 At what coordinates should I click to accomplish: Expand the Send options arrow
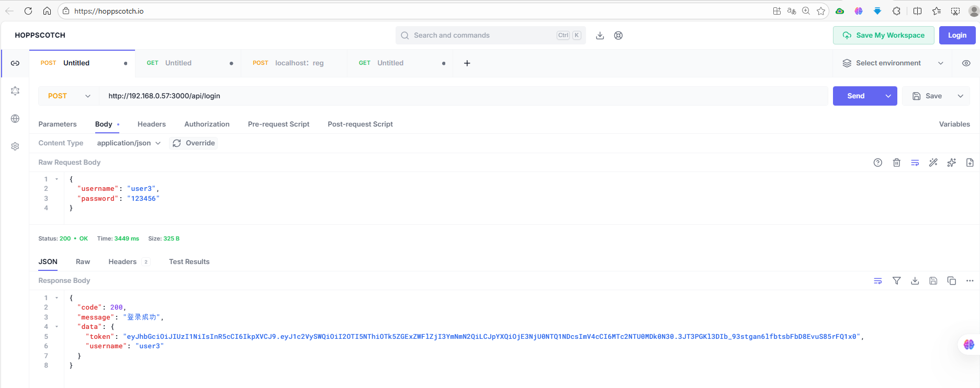[888, 96]
